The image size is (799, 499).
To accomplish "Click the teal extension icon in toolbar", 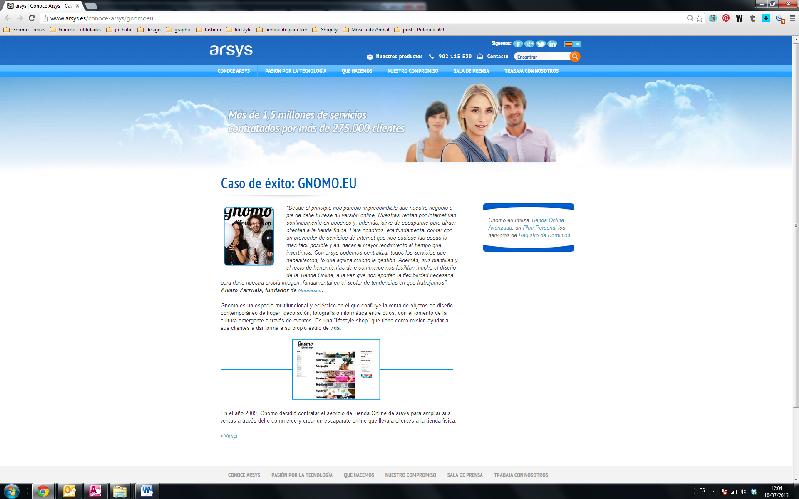I will pyautogui.click(x=712, y=18).
